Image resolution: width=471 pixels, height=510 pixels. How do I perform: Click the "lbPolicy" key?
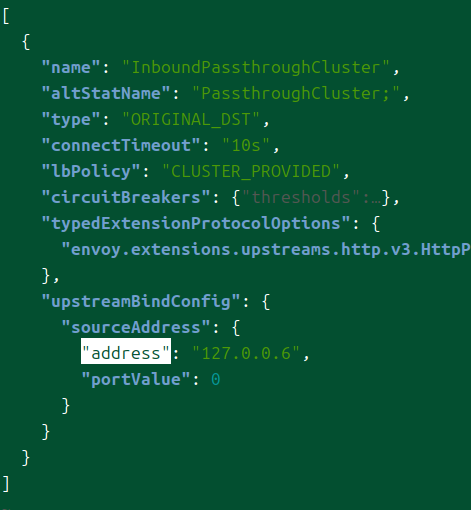(91, 171)
